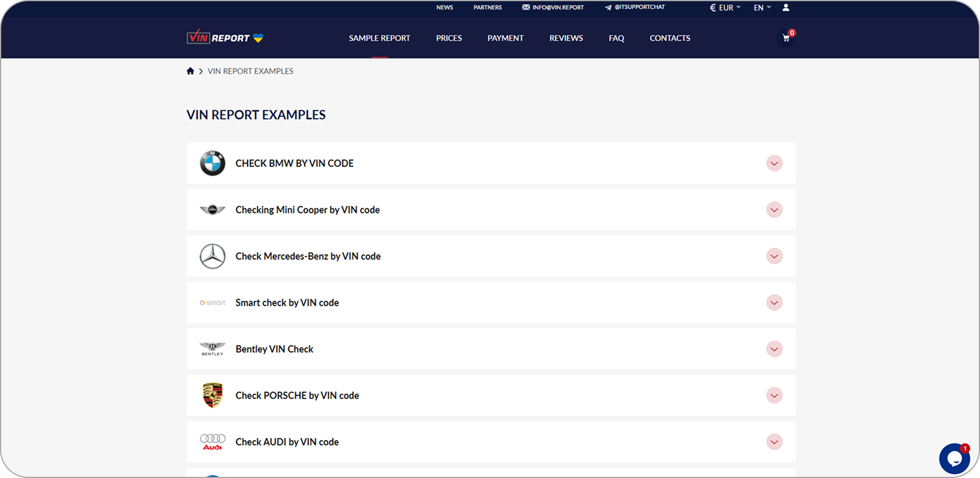Expand the Porsche row chevron
The image size is (980, 478).
[x=775, y=395]
